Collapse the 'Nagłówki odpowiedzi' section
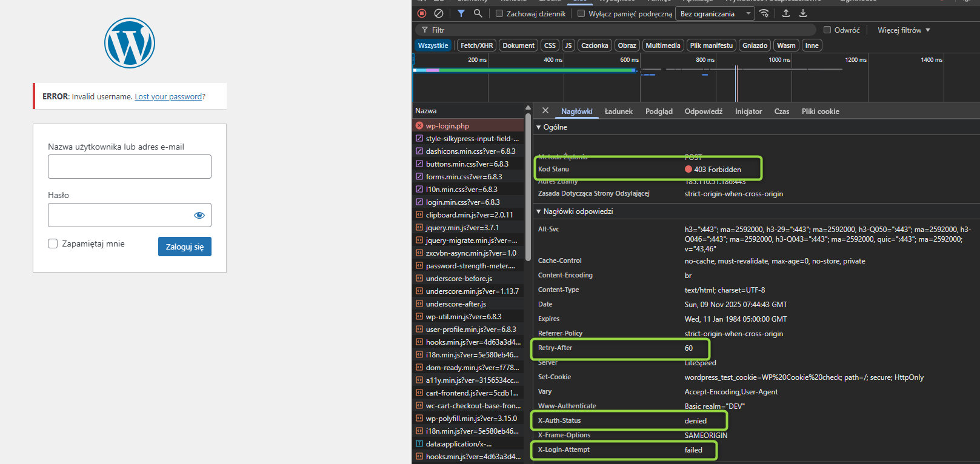This screenshot has height=464, width=980. [538, 211]
